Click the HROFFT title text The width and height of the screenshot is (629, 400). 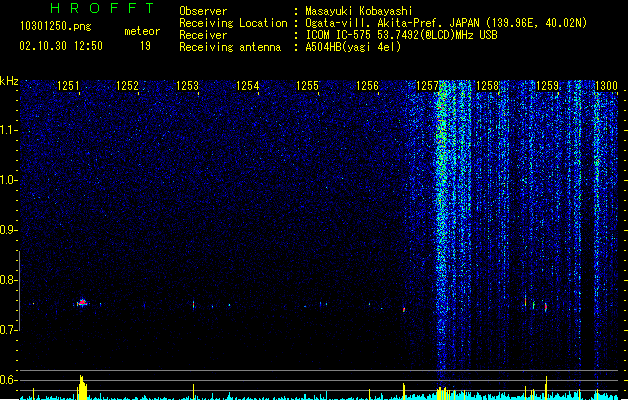[x=102, y=8]
